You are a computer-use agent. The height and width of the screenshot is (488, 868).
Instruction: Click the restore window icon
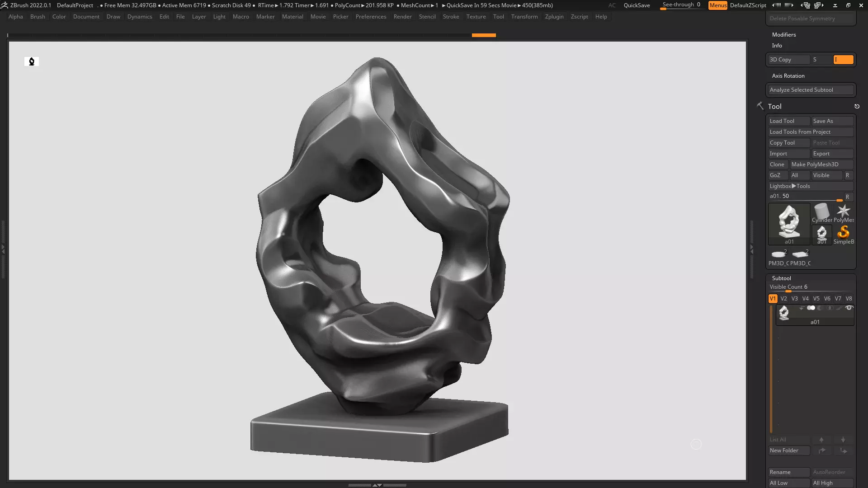pyautogui.click(x=848, y=5)
